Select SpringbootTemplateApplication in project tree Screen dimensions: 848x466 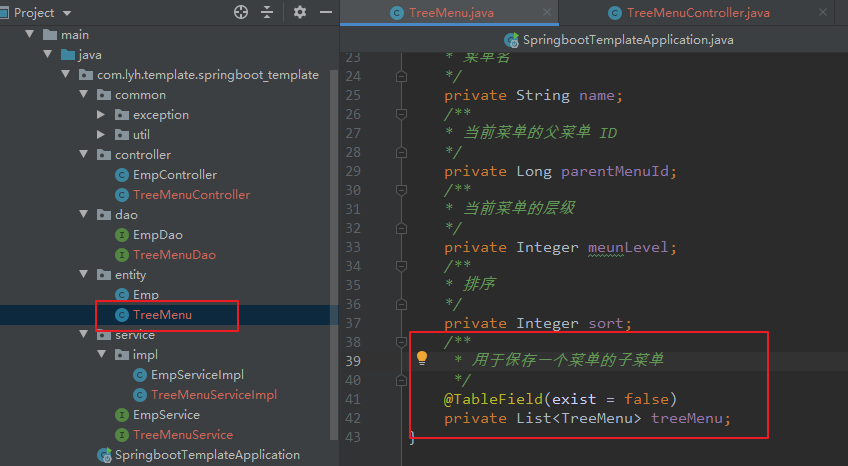[207, 455]
